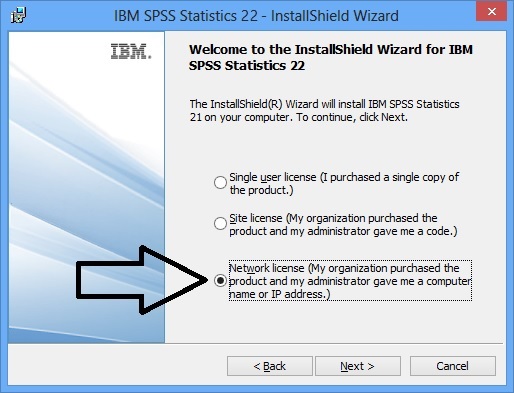Viewport: 514px width, 393px height.
Task: Return to previous page with Back
Action: [x=270, y=366]
